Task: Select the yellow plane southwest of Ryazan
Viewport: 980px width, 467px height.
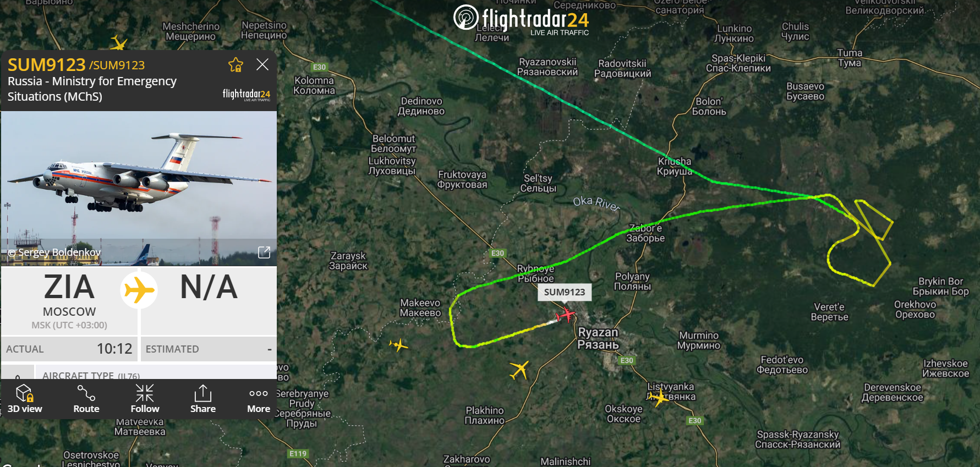Action: [x=519, y=370]
